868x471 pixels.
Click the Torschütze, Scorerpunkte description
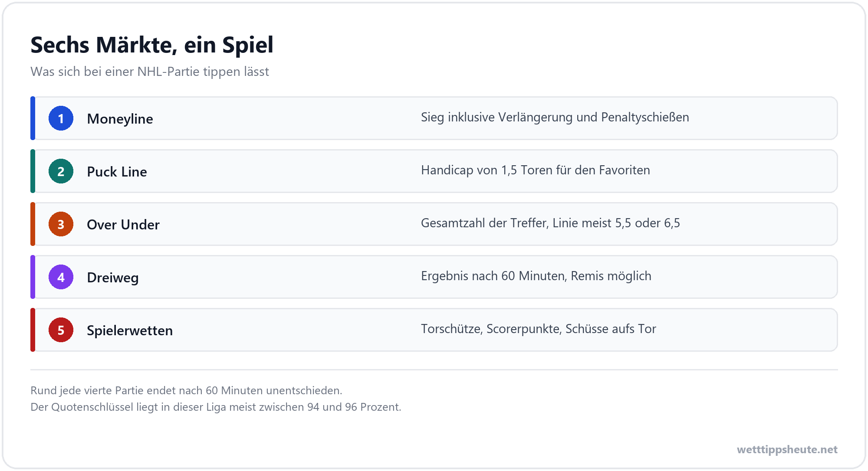[538, 329]
